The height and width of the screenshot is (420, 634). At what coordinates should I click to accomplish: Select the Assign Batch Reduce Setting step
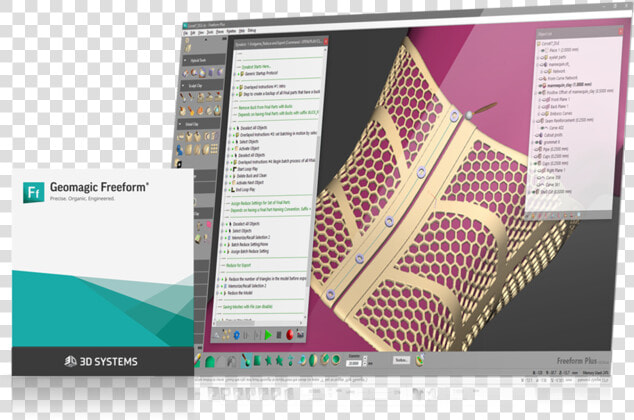point(249,251)
